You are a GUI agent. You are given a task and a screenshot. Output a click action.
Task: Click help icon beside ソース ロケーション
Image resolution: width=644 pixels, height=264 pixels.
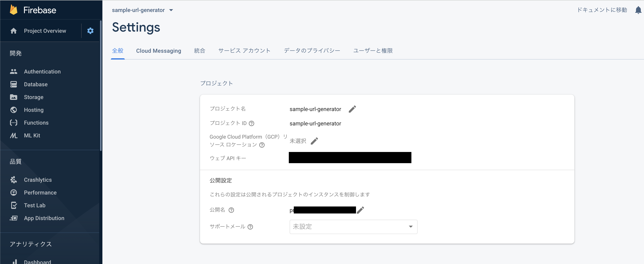pyautogui.click(x=262, y=145)
